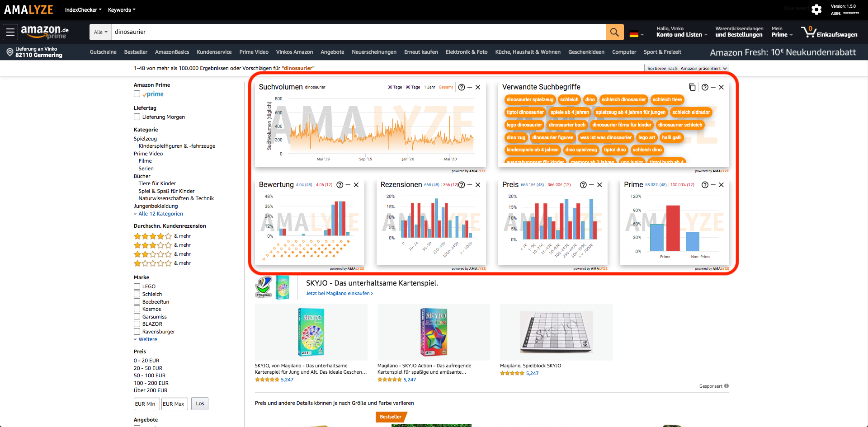Open Warenrücksendungen und Bestellungen

tap(739, 32)
